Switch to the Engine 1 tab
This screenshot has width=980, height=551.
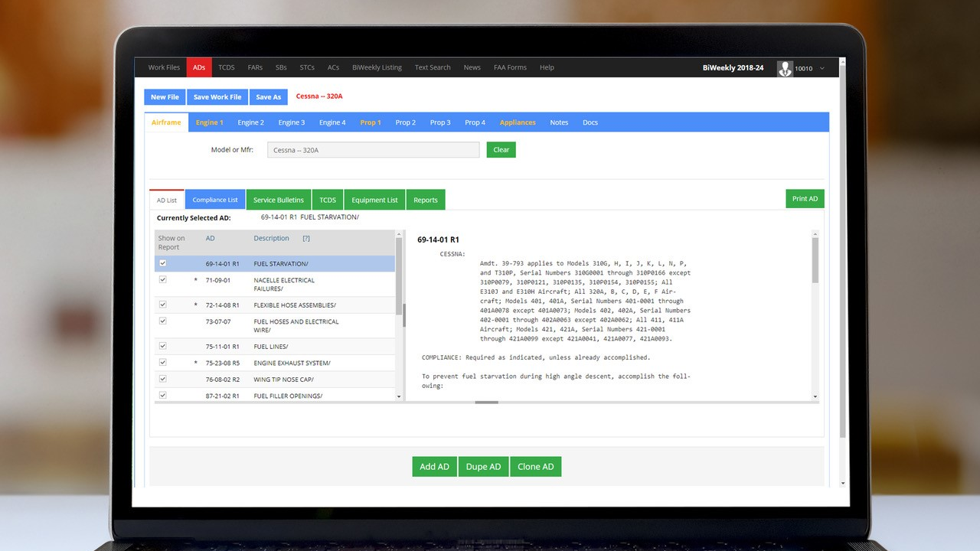point(209,122)
